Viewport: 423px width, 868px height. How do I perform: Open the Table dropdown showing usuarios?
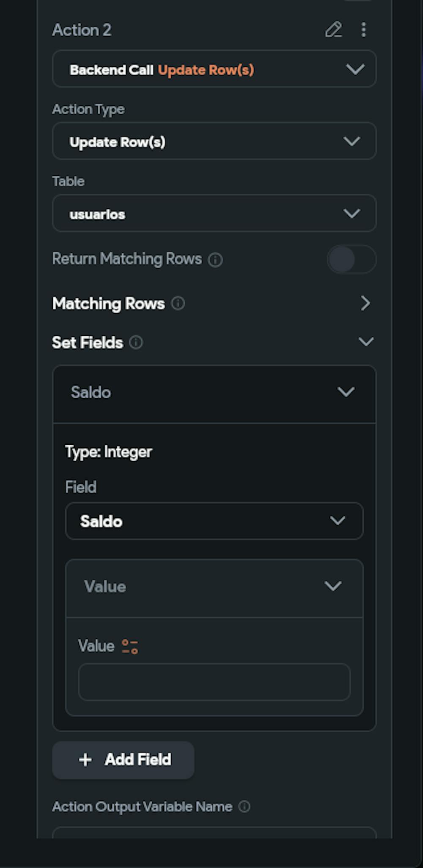(214, 214)
